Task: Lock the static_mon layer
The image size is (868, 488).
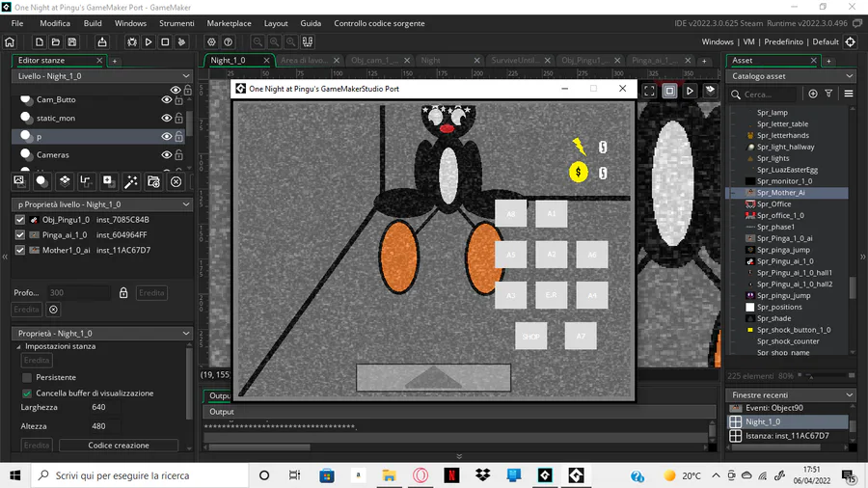Action: [x=178, y=118]
